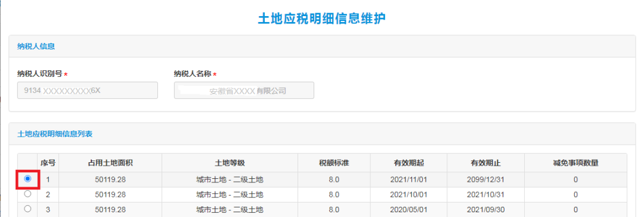This screenshot has width=644, height=217.
Task: Click the 土地等级 column header
Action: pyautogui.click(x=230, y=163)
